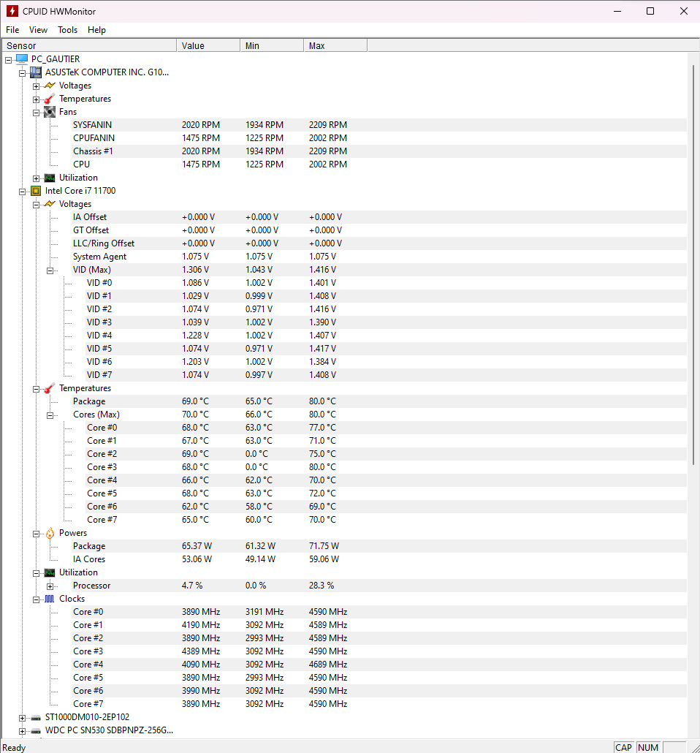
Task: Select the power Package row
Action: pos(379,546)
